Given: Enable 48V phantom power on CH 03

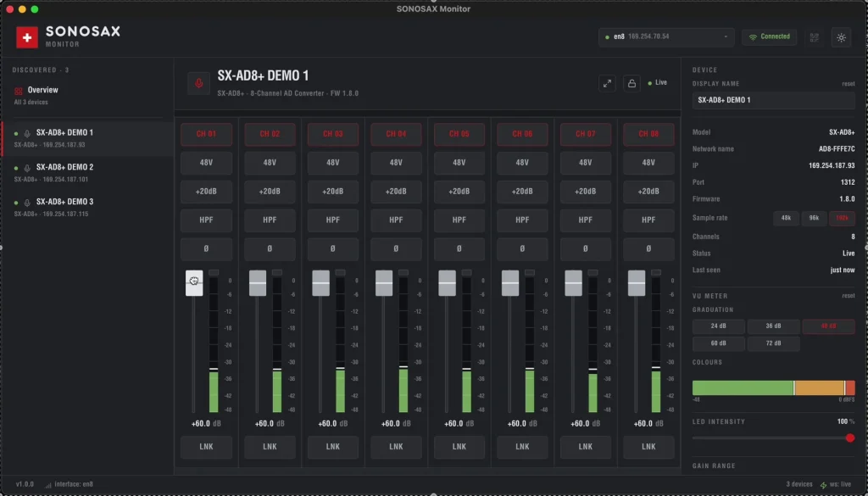Looking at the screenshot, I should (332, 163).
